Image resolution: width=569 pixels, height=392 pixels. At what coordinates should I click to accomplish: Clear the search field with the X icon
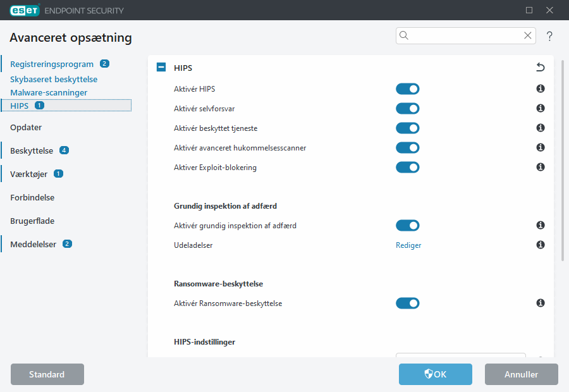528,35
